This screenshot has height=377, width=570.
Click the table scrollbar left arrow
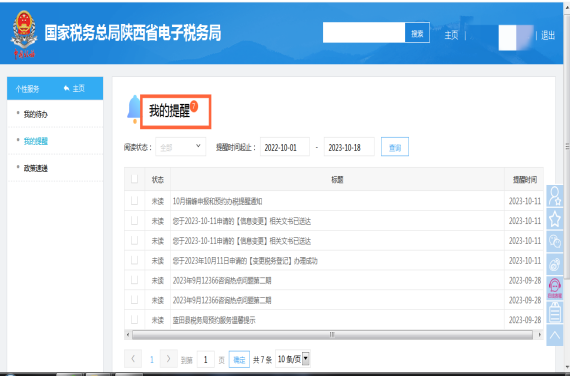[x=128, y=334]
